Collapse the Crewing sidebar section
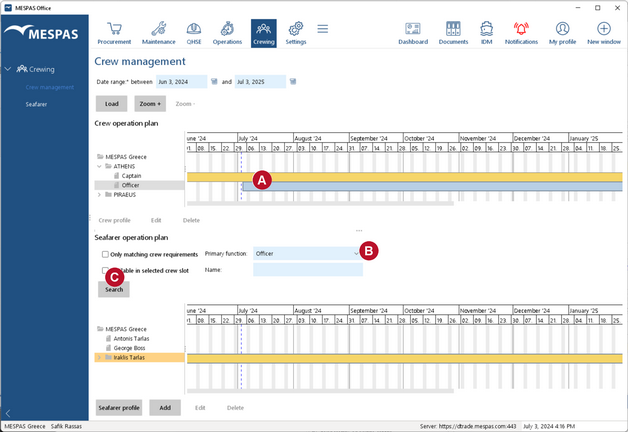This screenshot has height=432, width=628. tap(7, 69)
